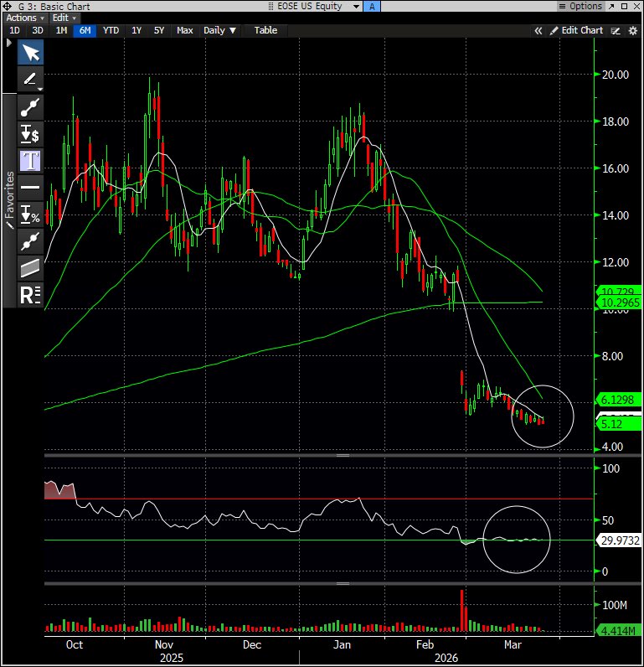The image size is (644, 667).
Task: Click the Edit Chart button
Action: click(576, 30)
